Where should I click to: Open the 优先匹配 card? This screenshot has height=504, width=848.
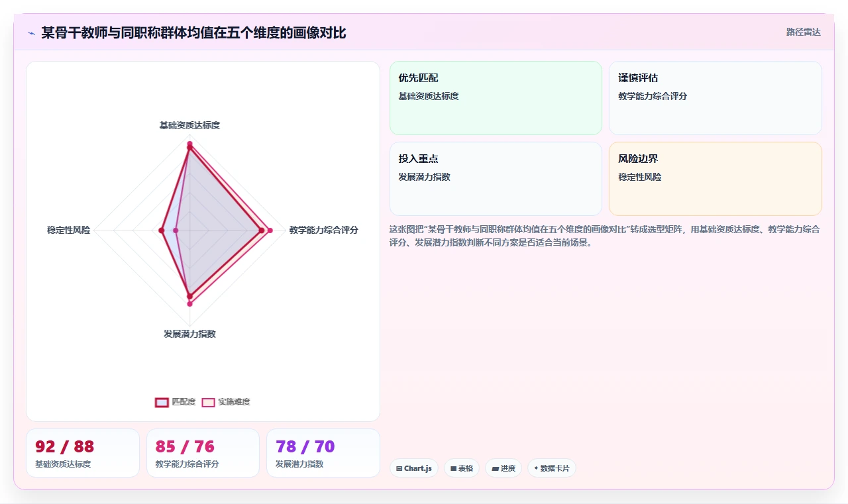click(496, 98)
